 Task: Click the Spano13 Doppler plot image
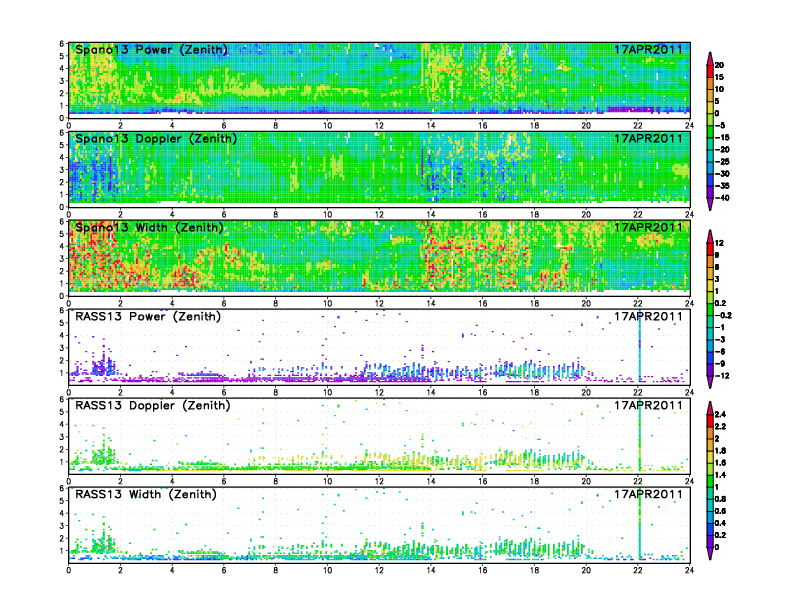[x=379, y=169]
